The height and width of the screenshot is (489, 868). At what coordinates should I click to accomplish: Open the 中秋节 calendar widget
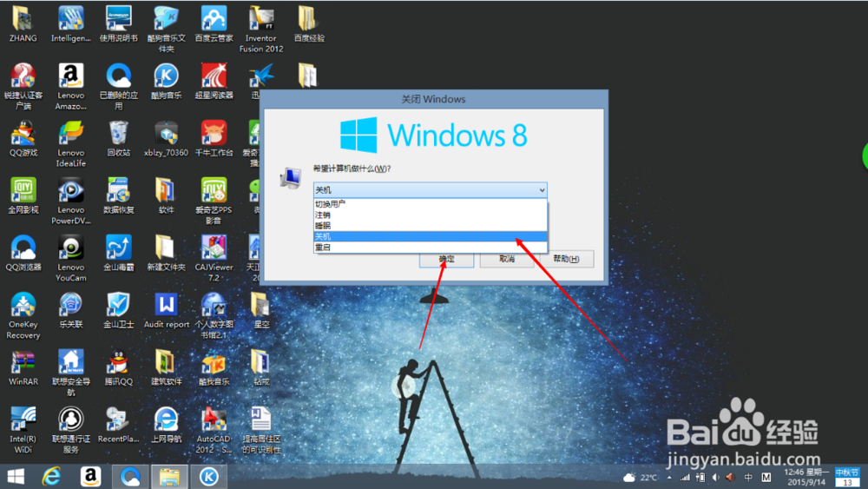click(x=847, y=477)
